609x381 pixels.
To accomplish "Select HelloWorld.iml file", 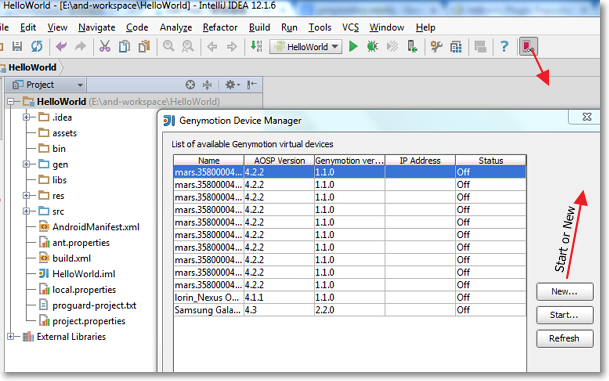I will [x=84, y=274].
